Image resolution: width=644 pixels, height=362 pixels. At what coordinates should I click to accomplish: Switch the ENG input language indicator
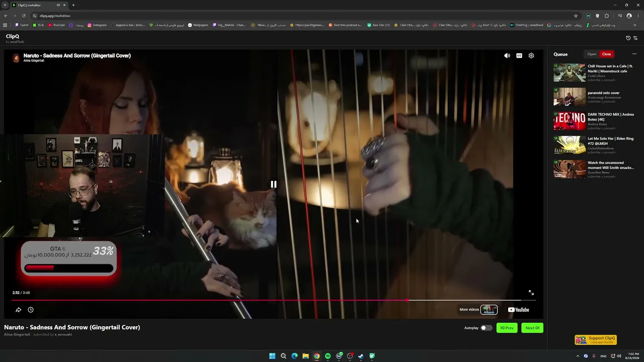[x=603, y=356]
